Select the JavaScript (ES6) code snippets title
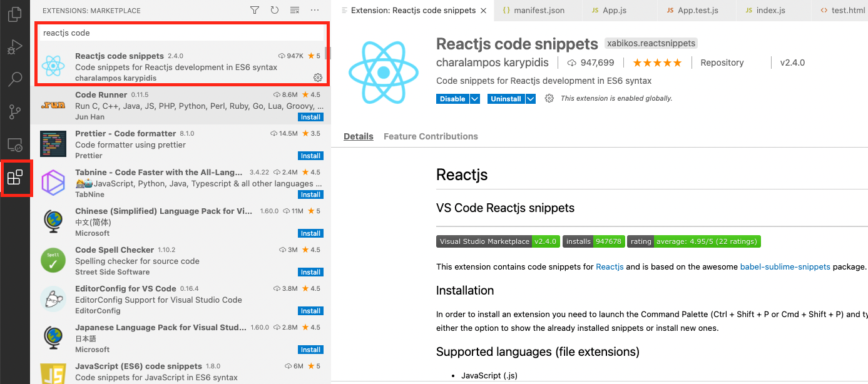868x384 pixels. coord(138,366)
